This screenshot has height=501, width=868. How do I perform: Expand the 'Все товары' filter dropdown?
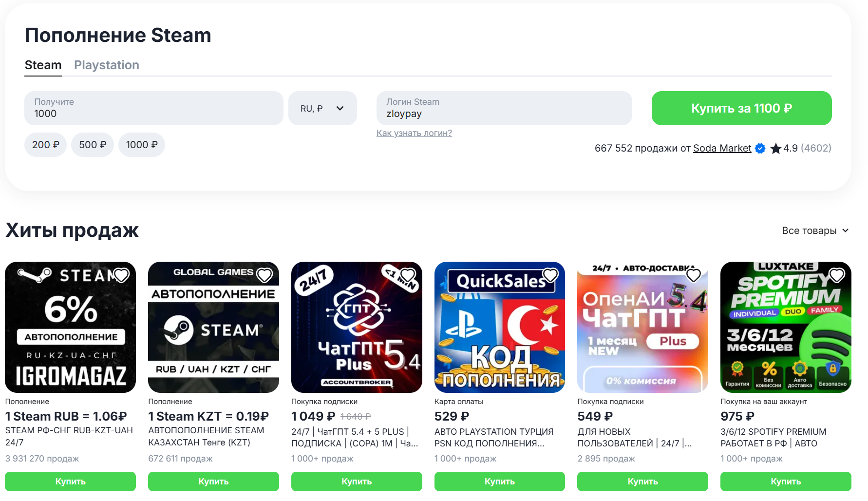[x=815, y=231]
